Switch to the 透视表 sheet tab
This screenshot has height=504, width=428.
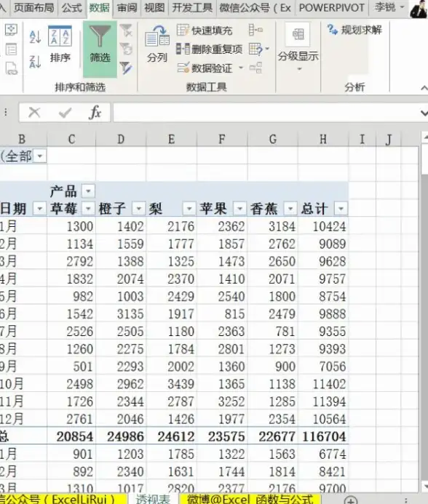(153, 498)
